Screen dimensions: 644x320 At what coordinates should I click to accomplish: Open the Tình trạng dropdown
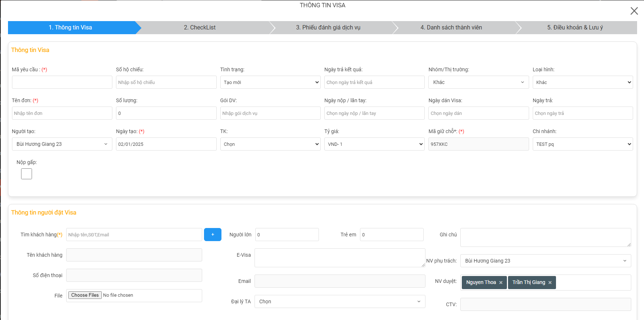[x=270, y=82]
